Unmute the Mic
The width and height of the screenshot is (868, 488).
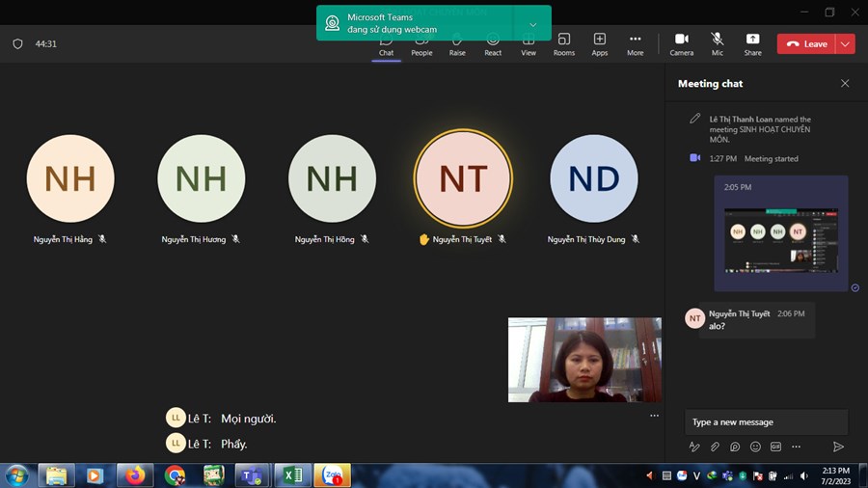click(x=717, y=43)
